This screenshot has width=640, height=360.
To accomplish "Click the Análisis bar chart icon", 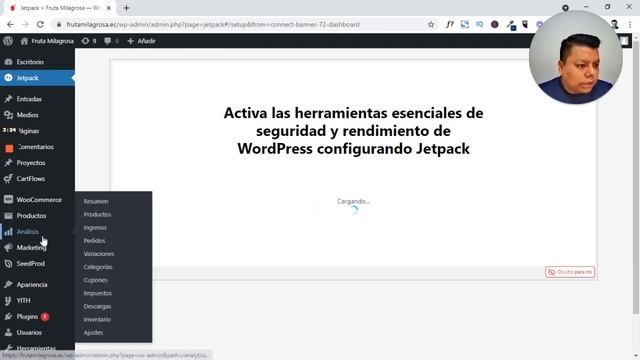I will (8, 232).
